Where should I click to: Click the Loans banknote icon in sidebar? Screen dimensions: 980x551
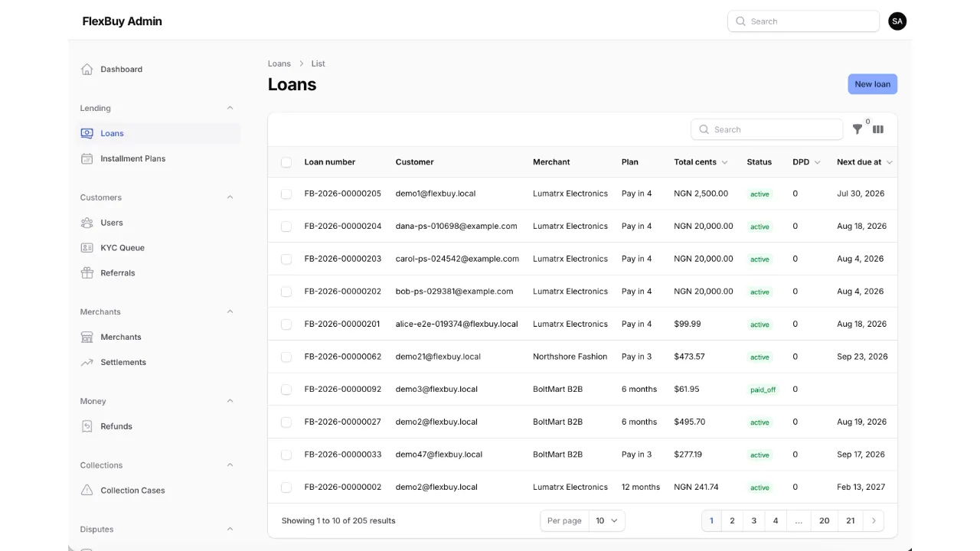[x=87, y=133]
